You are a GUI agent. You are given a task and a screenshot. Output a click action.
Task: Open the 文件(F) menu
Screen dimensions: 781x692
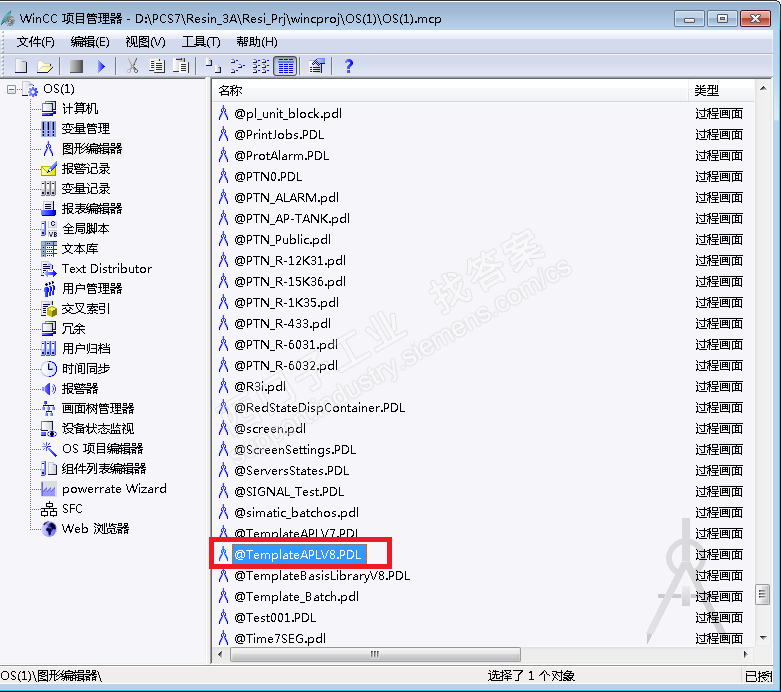click(35, 42)
